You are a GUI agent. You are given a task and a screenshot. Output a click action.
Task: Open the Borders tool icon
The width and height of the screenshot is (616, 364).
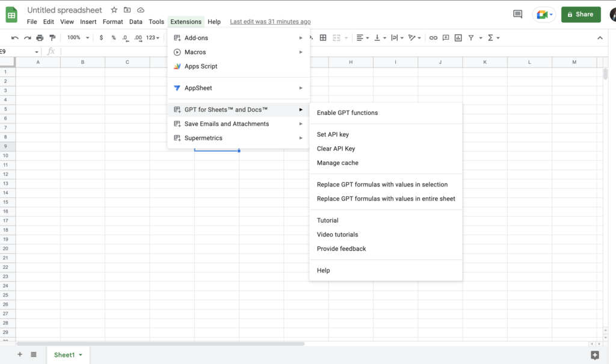point(323,38)
